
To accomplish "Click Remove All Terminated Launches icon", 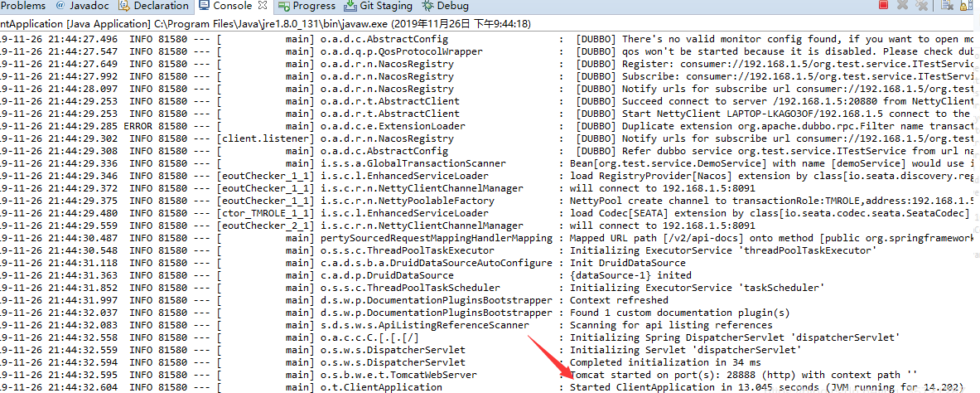I will point(922,5).
